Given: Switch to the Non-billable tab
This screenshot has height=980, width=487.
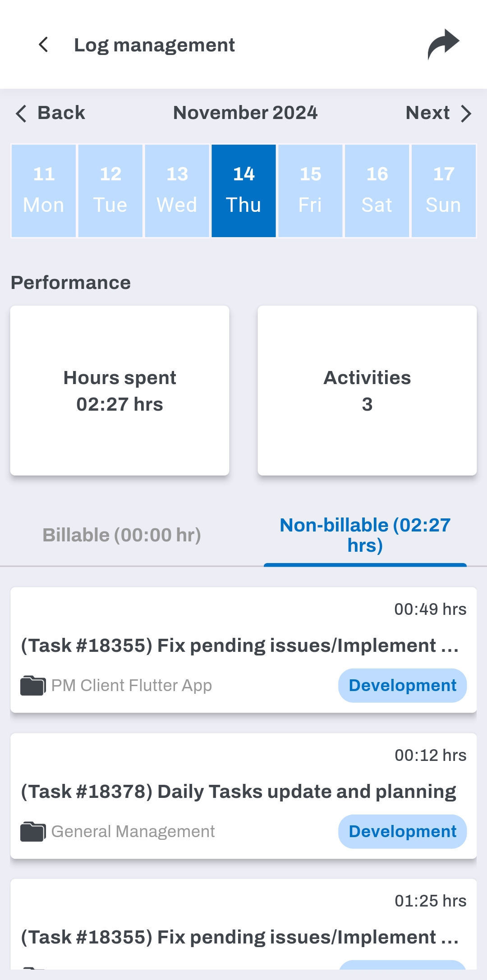Looking at the screenshot, I should coord(365,535).
